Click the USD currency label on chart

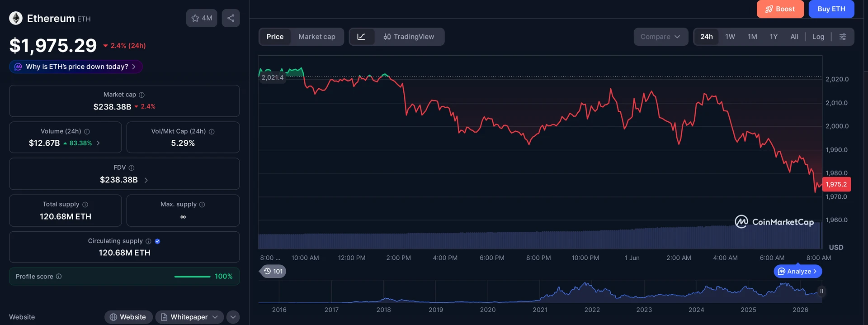(836, 248)
